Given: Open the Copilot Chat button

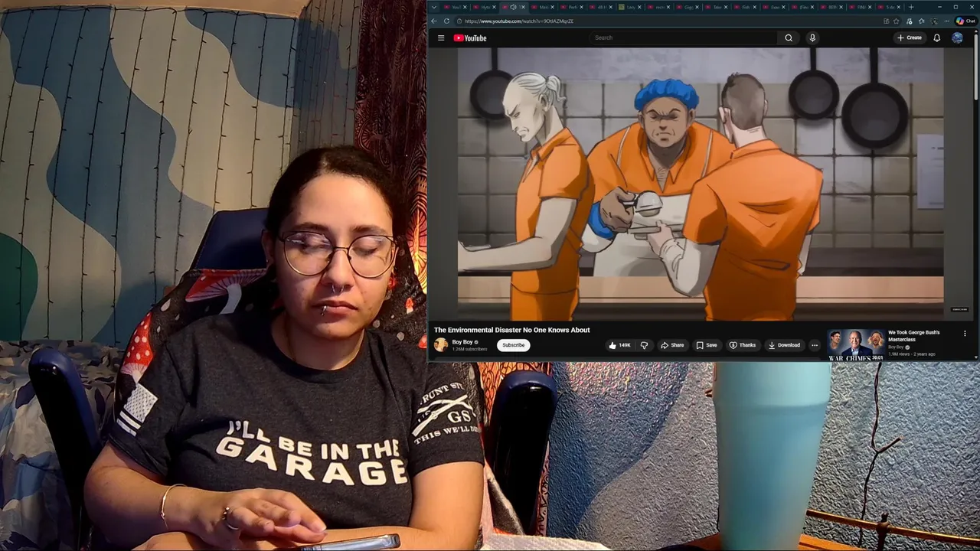Looking at the screenshot, I should pos(965,21).
